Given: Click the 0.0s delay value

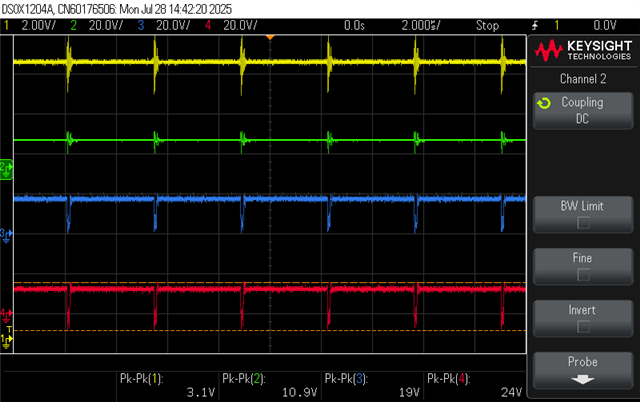Looking at the screenshot, I should [354, 26].
